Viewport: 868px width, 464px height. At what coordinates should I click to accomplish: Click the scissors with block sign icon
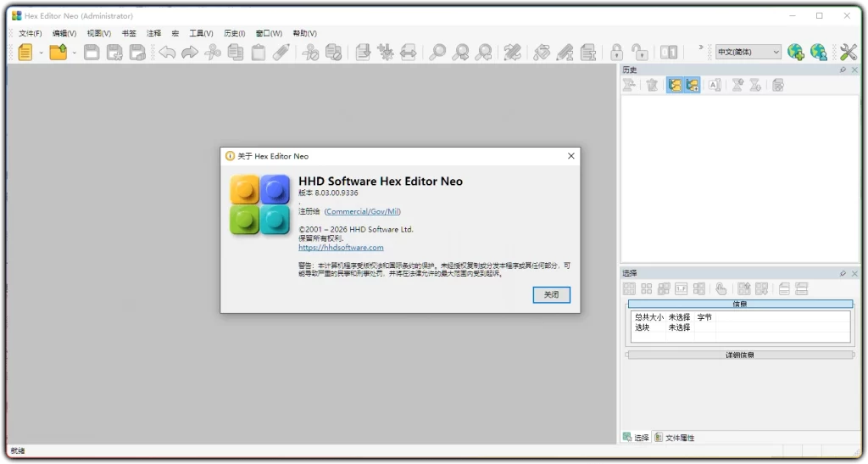click(x=310, y=52)
